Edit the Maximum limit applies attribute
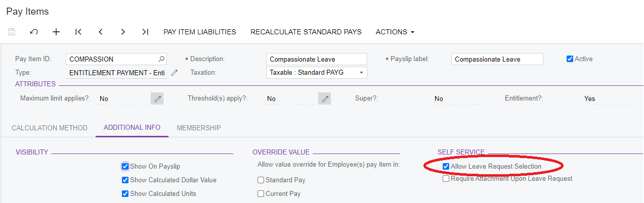Viewport: 644px width, 203px height. pyautogui.click(x=158, y=98)
